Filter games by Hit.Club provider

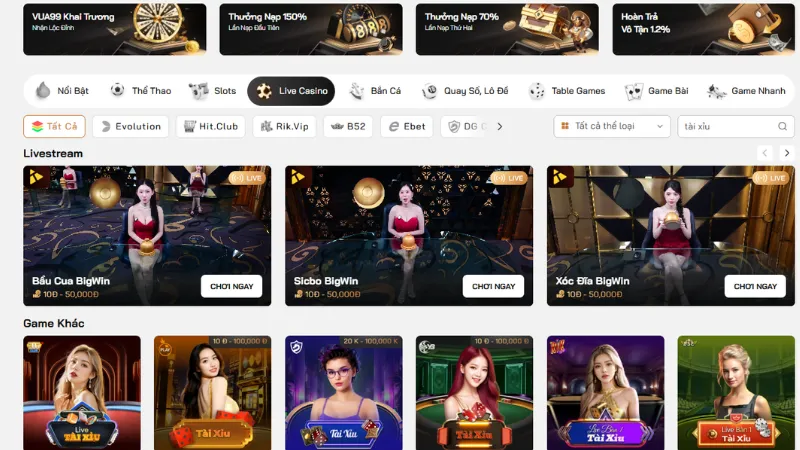(x=211, y=127)
